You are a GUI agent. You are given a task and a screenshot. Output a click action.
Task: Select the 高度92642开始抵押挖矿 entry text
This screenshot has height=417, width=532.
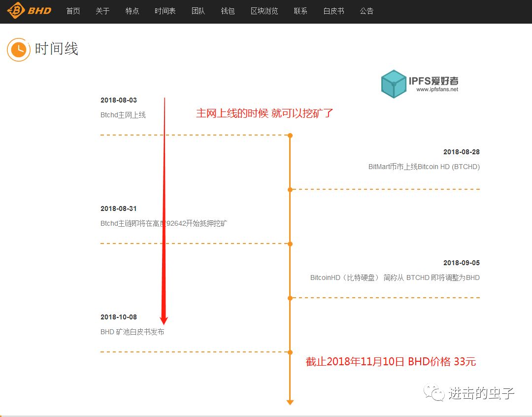[164, 223]
